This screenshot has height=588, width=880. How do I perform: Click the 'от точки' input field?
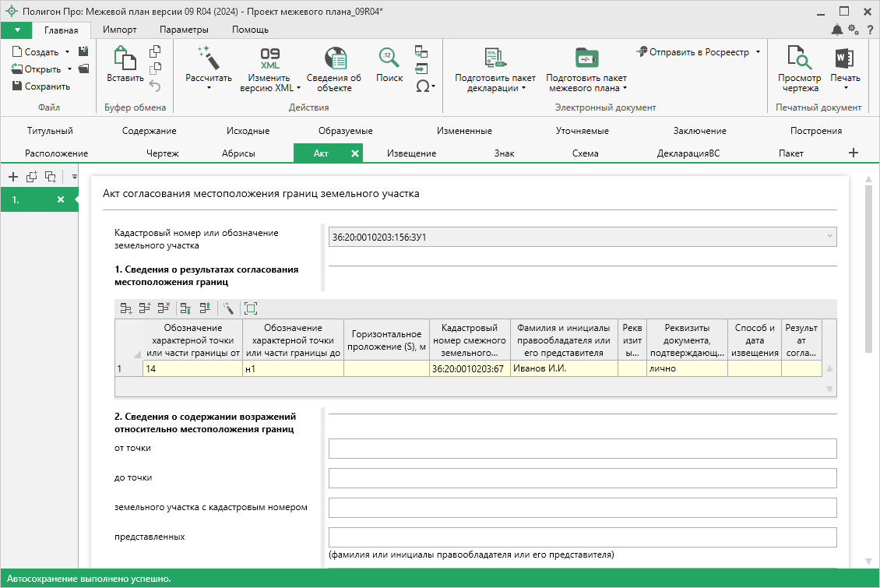click(x=582, y=449)
